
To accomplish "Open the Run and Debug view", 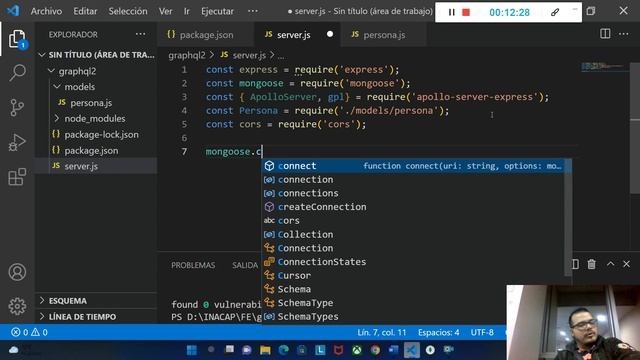I will 17,142.
